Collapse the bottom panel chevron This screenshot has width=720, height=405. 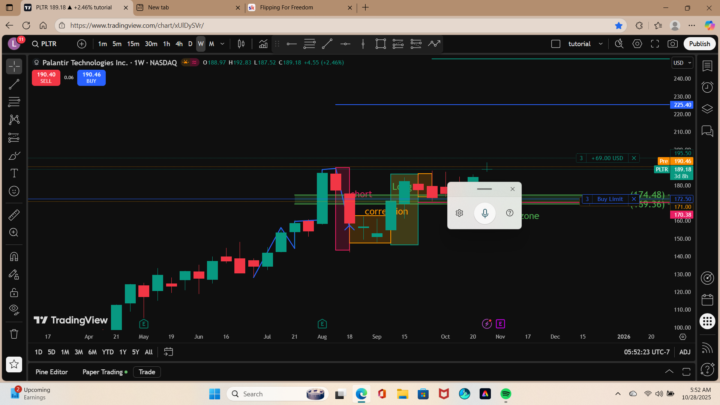point(669,371)
